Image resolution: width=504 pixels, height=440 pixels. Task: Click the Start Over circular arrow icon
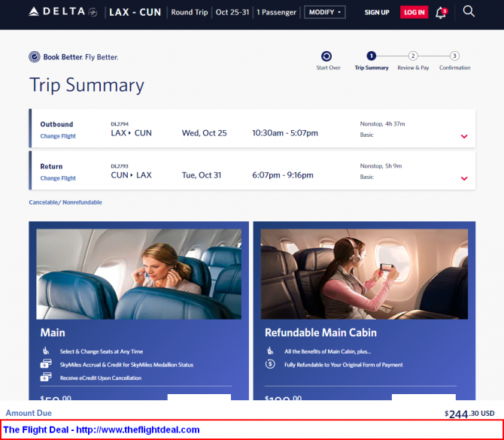point(326,56)
